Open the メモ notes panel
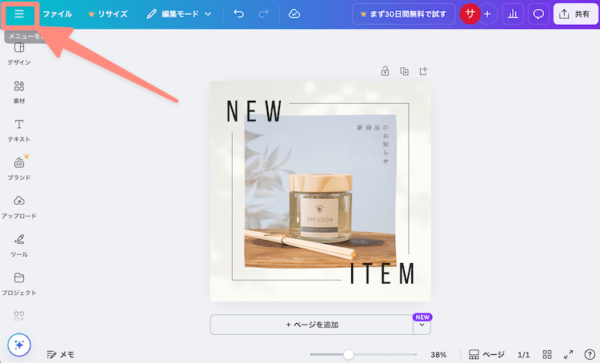Screen dimensions: 600x363 60,355
